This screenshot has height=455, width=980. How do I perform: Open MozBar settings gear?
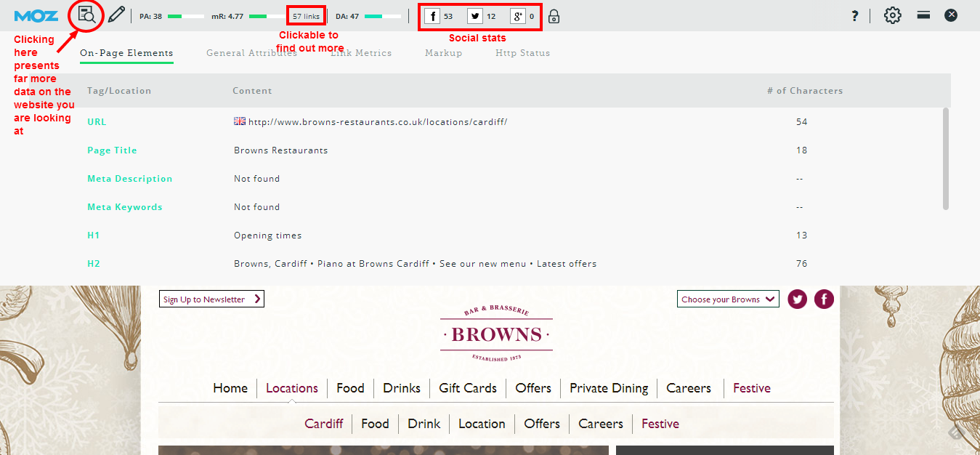pos(893,15)
